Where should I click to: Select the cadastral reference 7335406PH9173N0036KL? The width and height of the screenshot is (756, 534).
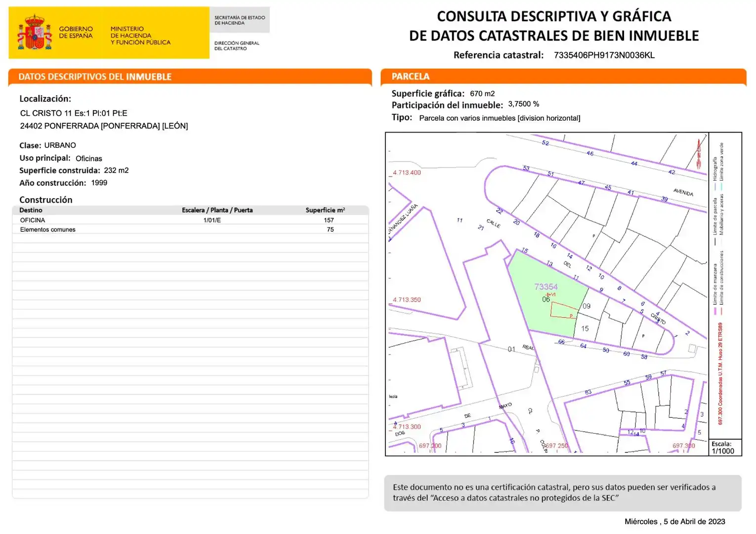(x=604, y=55)
